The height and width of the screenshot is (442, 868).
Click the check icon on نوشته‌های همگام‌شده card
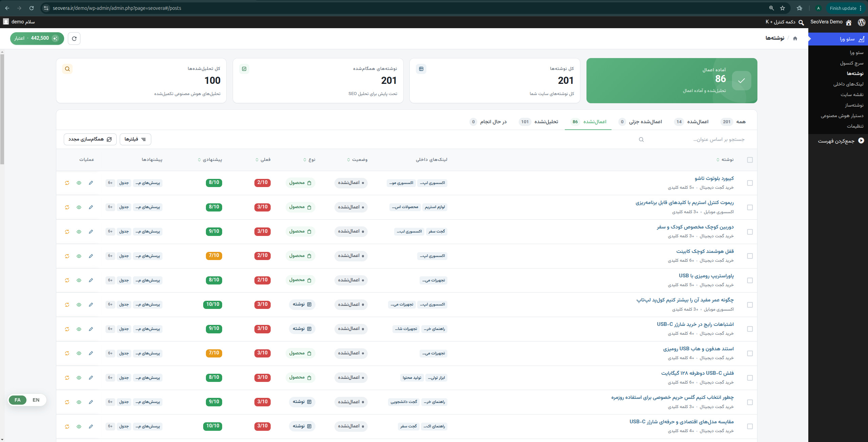click(244, 69)
